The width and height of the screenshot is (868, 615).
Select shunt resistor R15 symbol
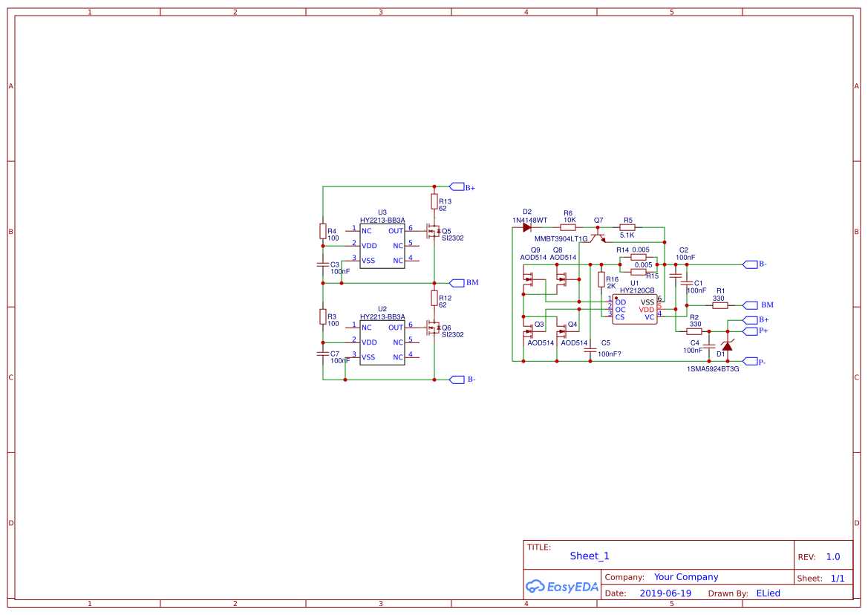click(639, 272)
